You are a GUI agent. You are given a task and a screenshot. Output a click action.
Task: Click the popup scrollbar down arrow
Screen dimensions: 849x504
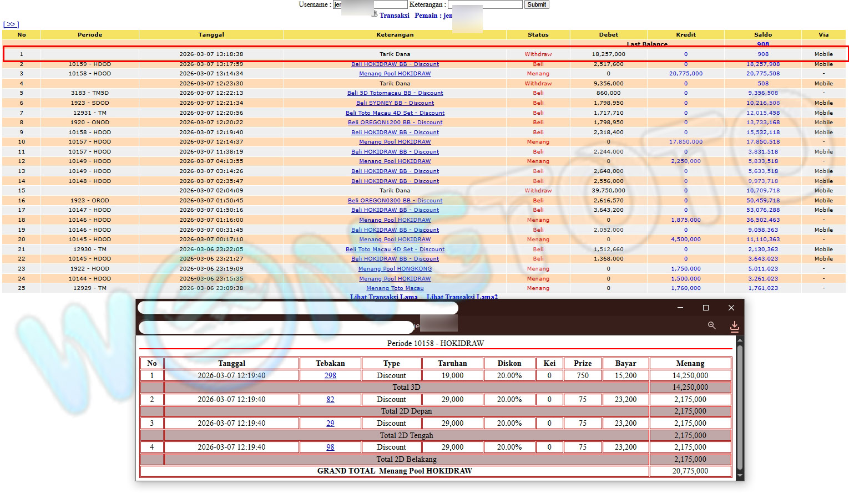[x=739, y=475]
